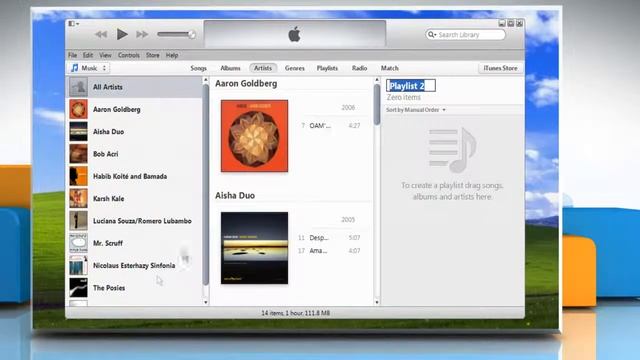Open the Controls menu
This screenshot has width=640, height=360.
(x=129, y=55)
